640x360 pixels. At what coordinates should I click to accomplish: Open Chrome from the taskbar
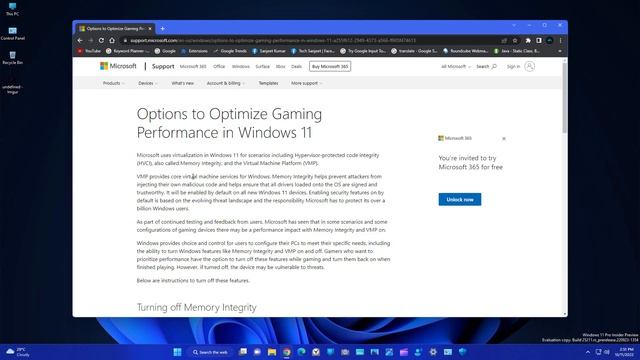(x=287, y=352)
